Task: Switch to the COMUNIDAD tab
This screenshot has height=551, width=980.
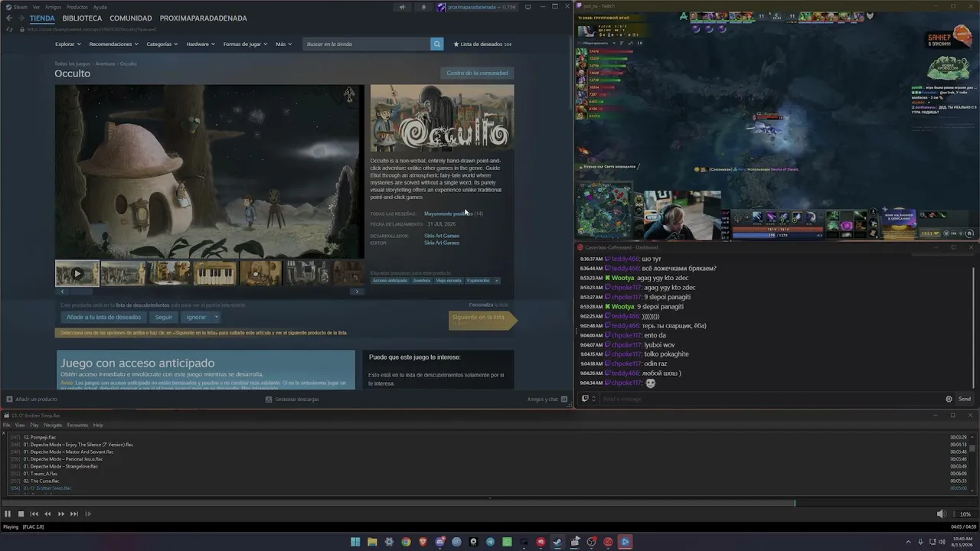Action: 130,18
